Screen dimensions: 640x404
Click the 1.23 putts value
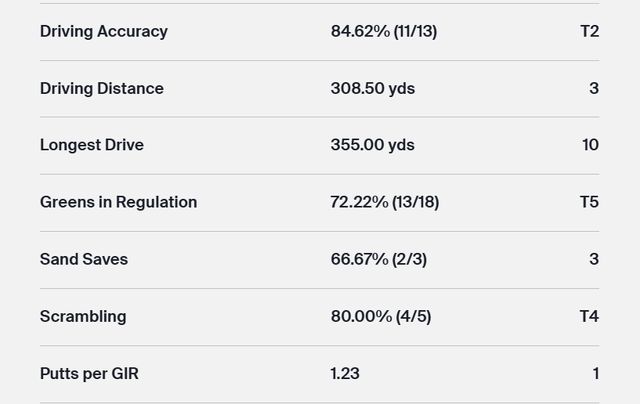coord(345,373)
